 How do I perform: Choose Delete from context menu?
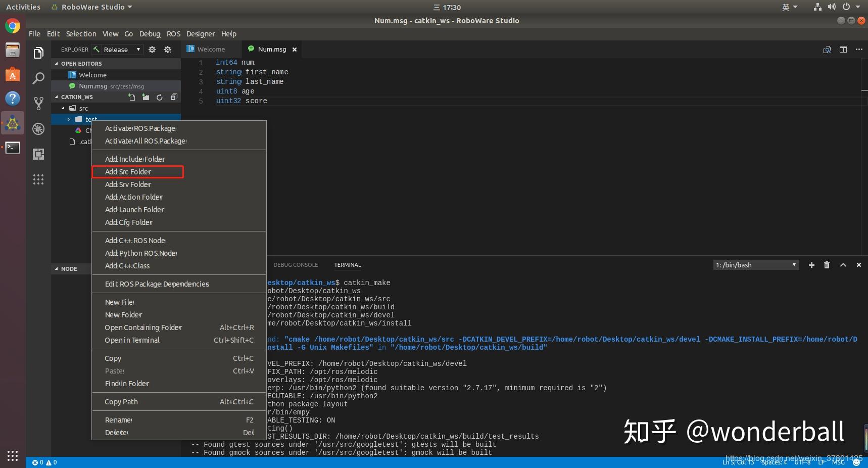coord(179,433)
